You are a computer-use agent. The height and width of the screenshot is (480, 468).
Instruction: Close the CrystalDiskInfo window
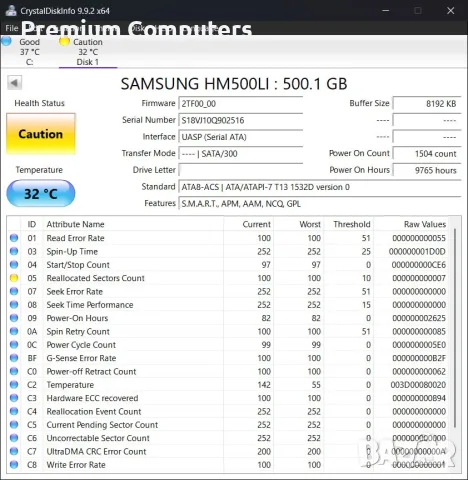click(x=451, y=11)
